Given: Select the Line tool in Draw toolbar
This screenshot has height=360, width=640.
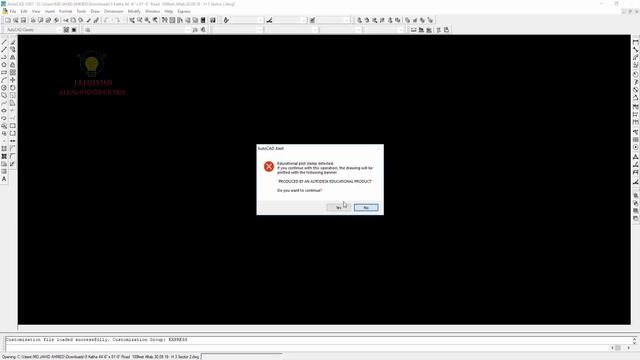Looking at the screenshot, I should point(4,42).
